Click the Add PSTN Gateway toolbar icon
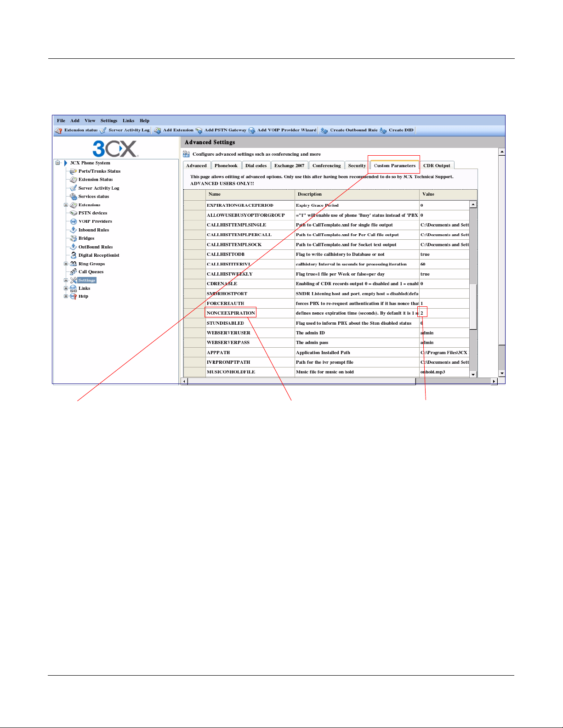The height and width of the screenshot is (728, 563). pyautogui.click(x=199, y=130)
